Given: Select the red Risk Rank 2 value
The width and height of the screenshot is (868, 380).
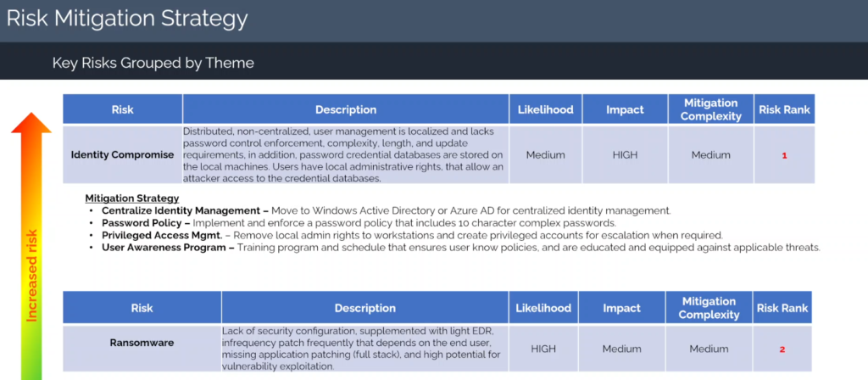Looking at the screenshot, I should pyautogui.click(x=782, y=348).
